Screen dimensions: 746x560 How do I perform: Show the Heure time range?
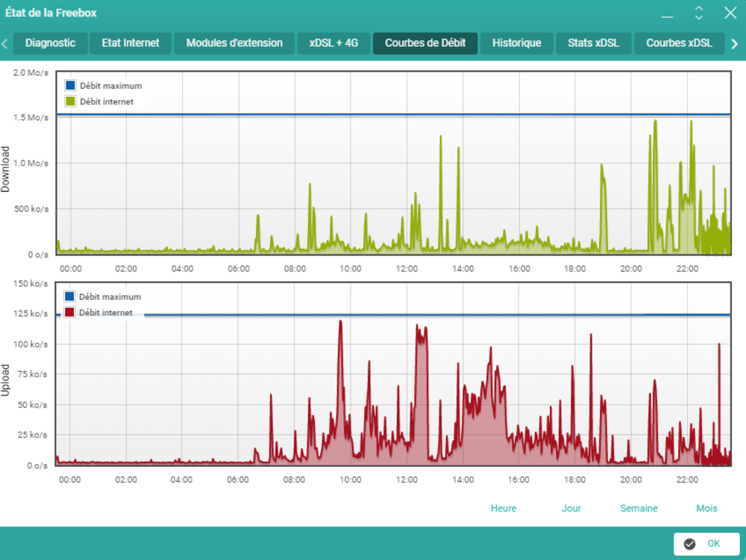pyautogui.click(x=504, y=509)
